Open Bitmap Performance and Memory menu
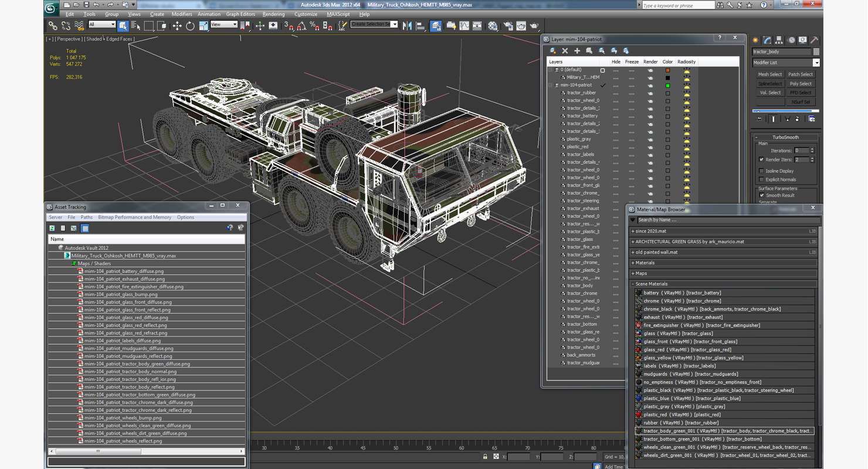The height and width of the screenshot is (469, 868). point(134,217)
